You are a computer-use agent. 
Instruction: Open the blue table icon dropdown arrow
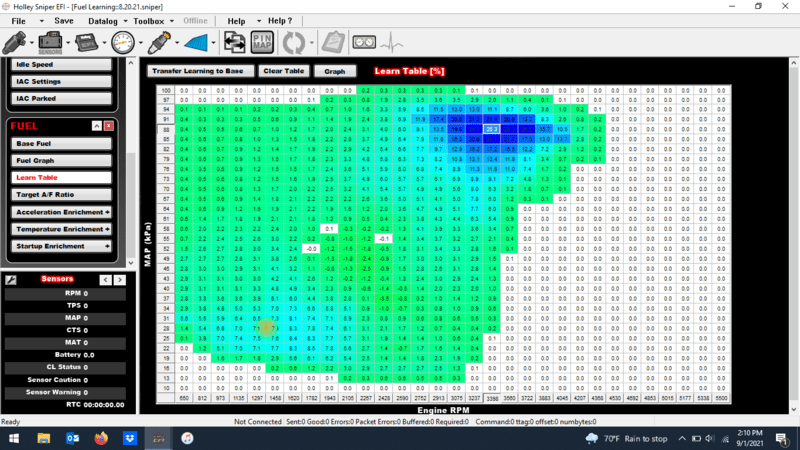click(x=213, y=43)
